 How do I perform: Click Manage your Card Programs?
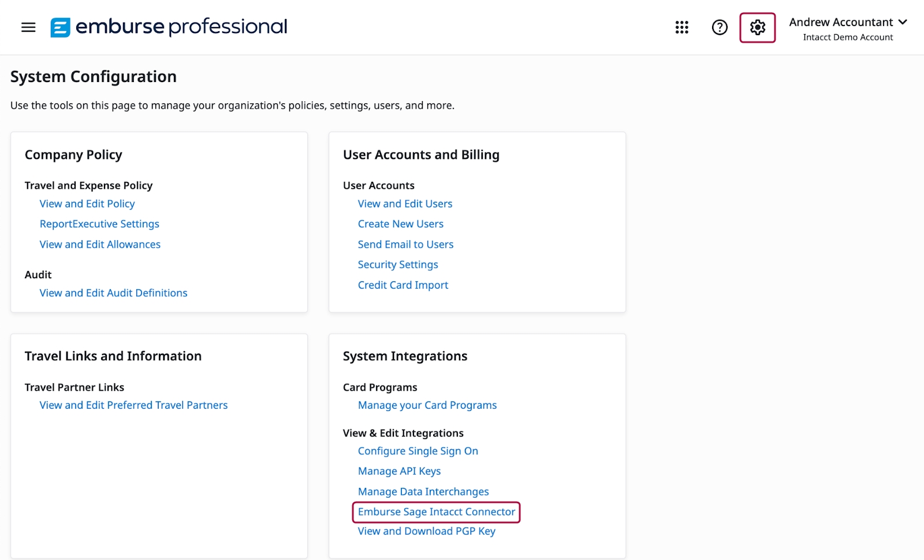point(427,405)
